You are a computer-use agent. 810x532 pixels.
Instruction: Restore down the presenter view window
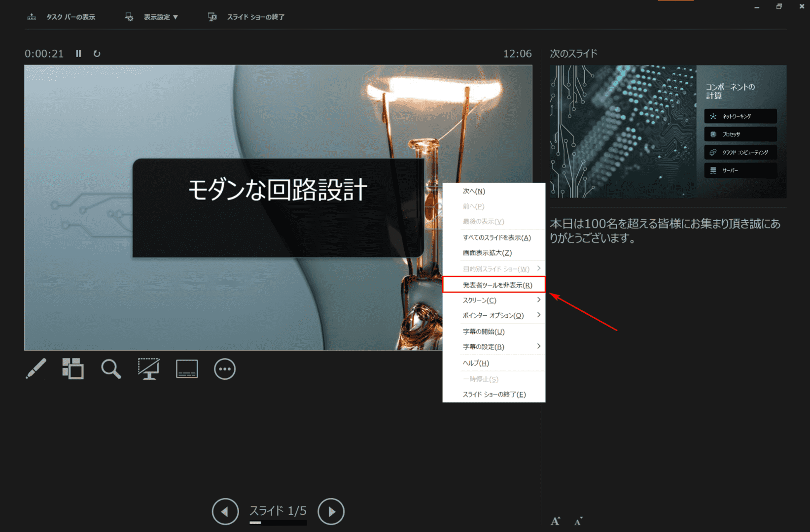click(x=779, y=7)
